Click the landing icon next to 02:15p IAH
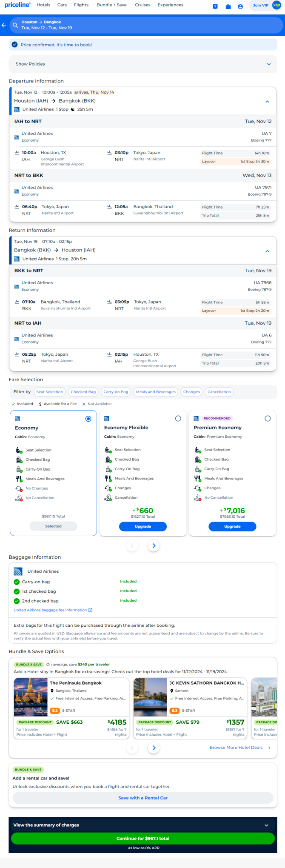Image resolution: width=285 pixels, height=868 pixels. [110, 354]
